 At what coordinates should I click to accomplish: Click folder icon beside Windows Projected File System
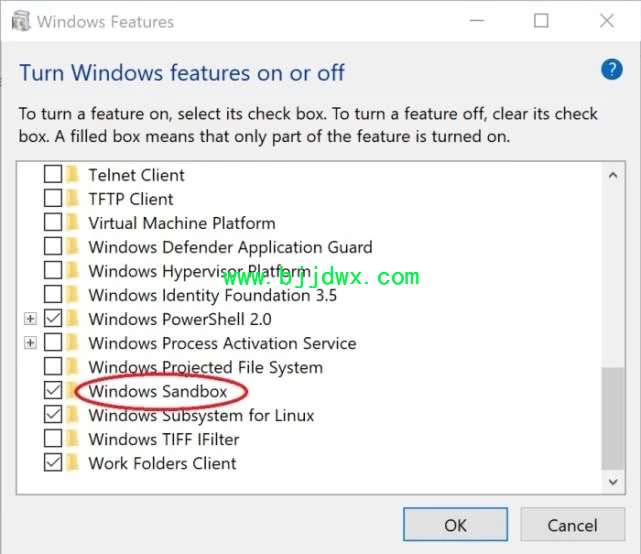coord(72,367)
